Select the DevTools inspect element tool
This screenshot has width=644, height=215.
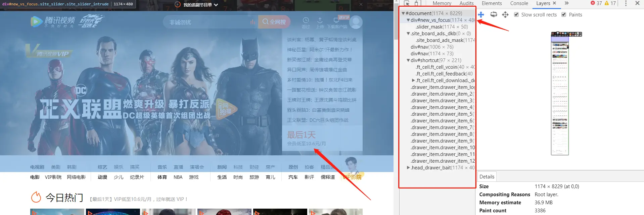coord(407,3)
